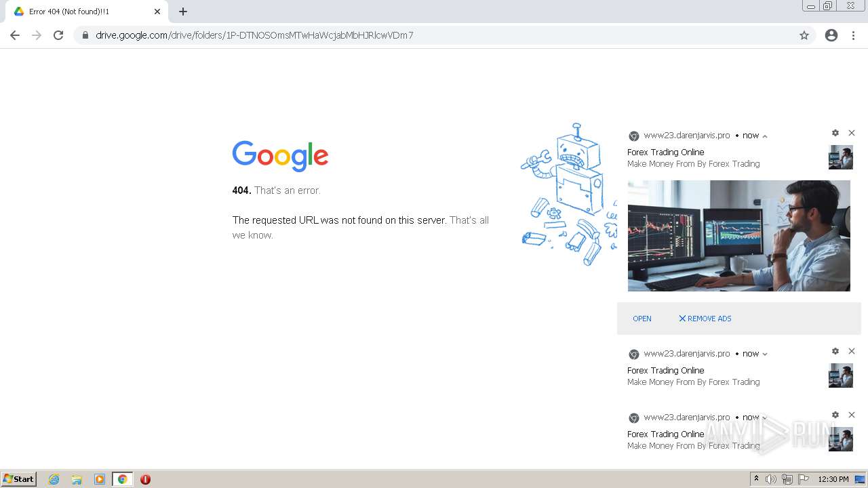Click OPEN on the expanded notification

(x=642, y=319)
